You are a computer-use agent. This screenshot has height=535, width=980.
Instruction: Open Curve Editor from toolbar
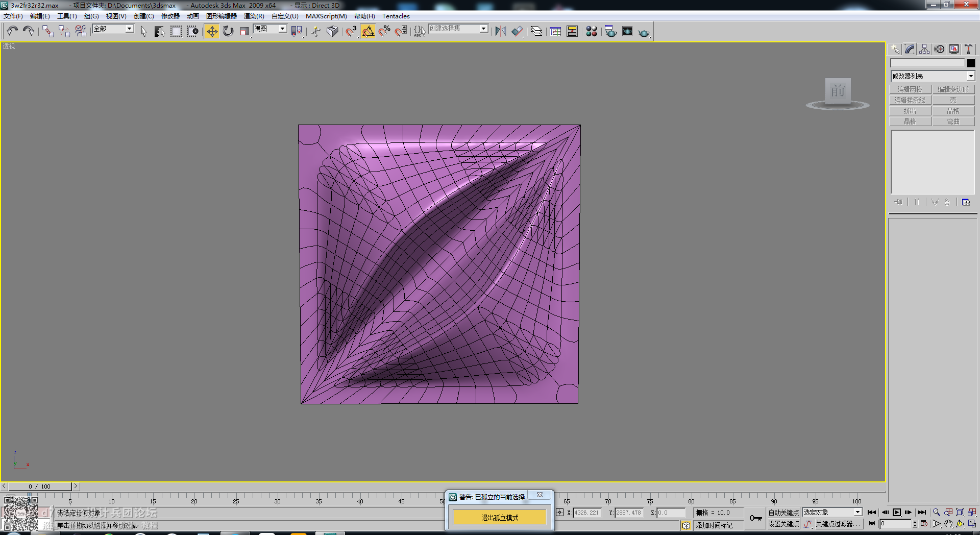555,31
